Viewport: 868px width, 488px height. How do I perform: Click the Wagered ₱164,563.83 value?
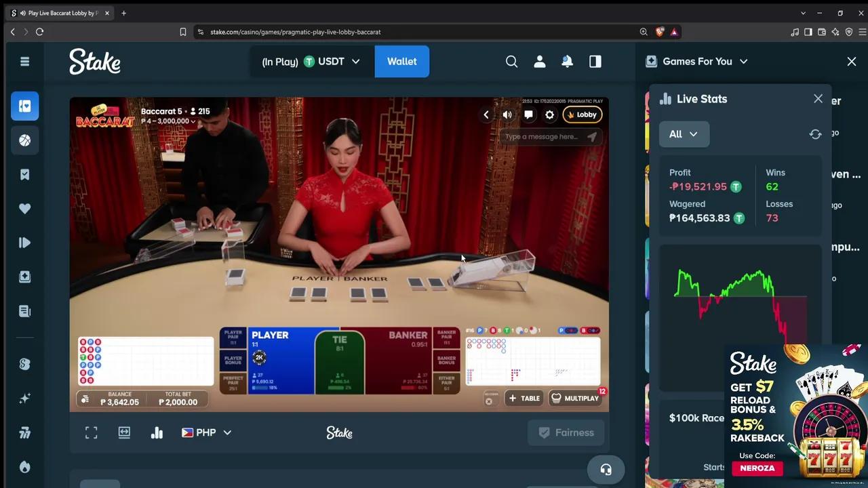click(700, 218)
